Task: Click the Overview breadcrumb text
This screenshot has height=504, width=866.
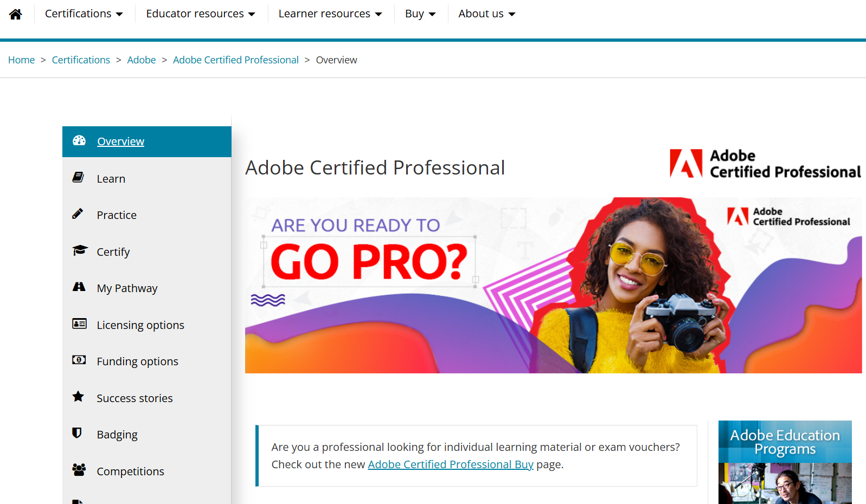Action: (x=337, y=60)
